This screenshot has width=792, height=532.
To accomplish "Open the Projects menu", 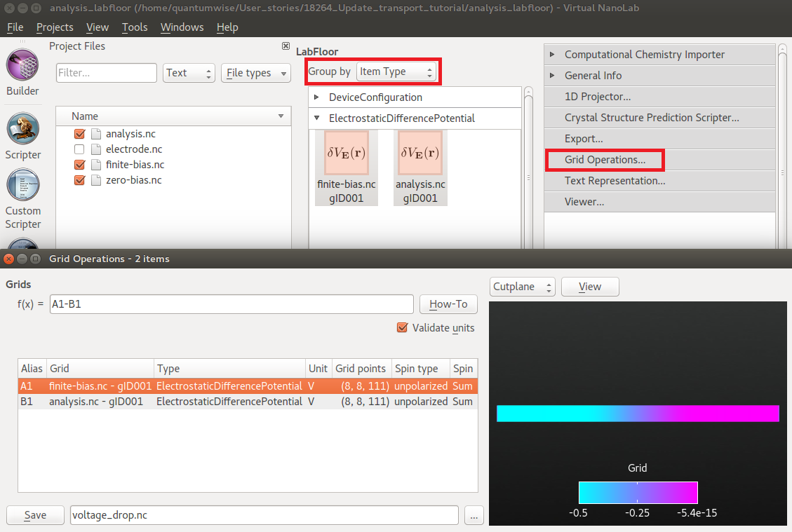I will click(55, 27).
